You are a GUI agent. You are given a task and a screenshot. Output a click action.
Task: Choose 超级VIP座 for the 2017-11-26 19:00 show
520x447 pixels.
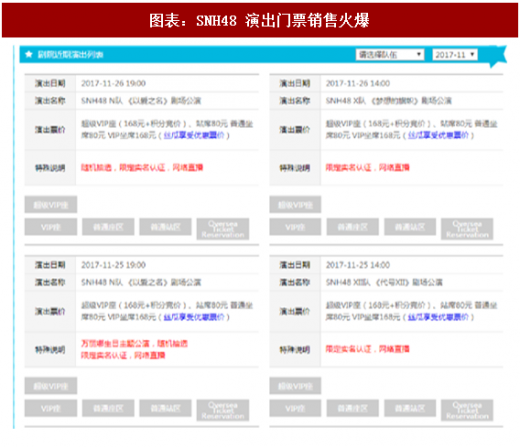click(x=51, y=205)
